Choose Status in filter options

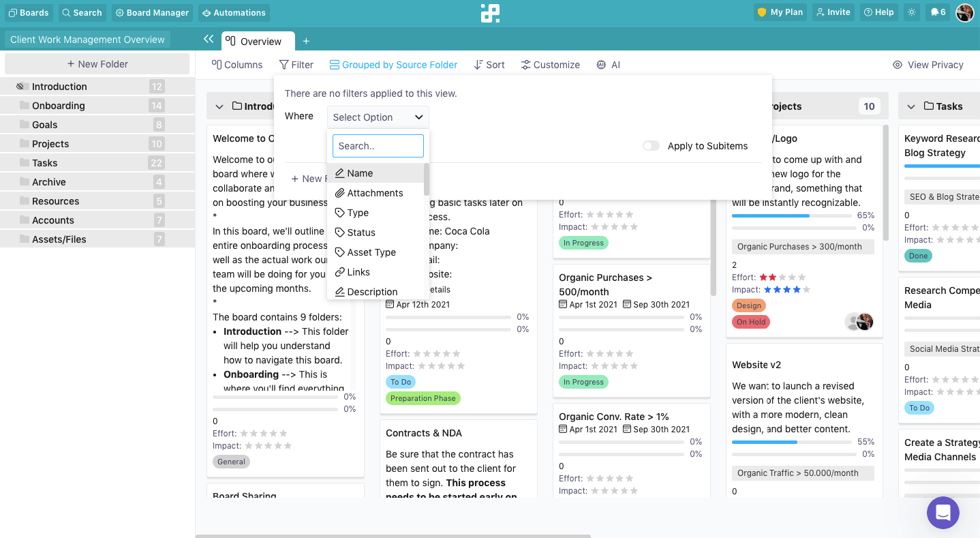point(376,233)
